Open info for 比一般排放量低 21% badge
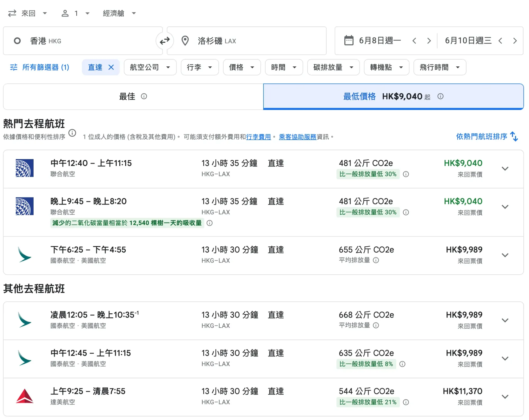The width and height of the screenshot is (529, 420). click(406, 402)
